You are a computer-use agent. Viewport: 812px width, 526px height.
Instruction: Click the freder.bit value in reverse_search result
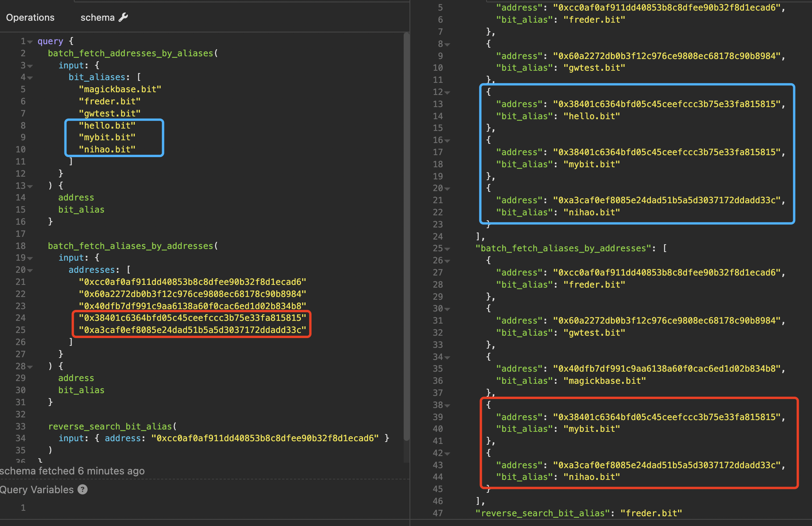coord(652,513)
